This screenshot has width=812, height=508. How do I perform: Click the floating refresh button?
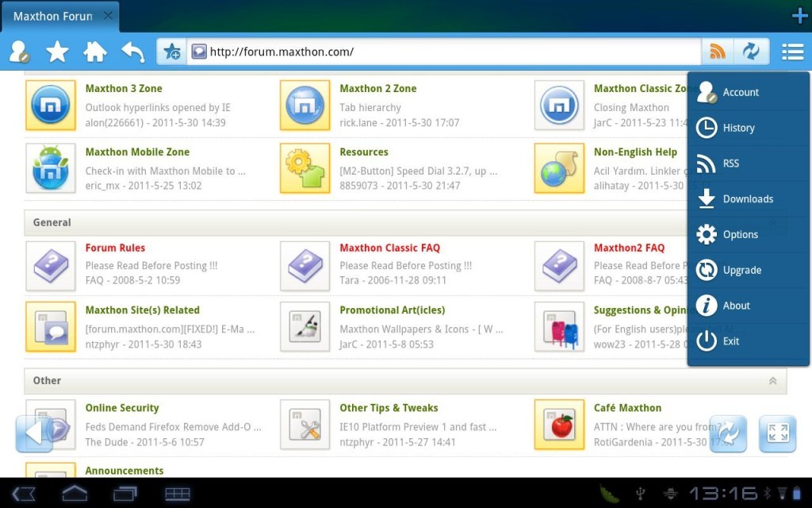click(x=728, y=433)
